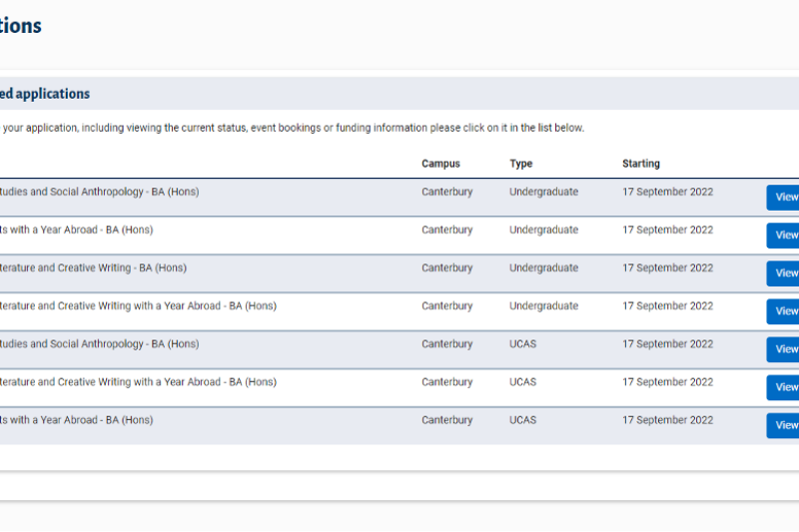This screenshot has height=532, width=799.
Task: Click View for UCAS Social Anthropology application
Action: [783, 349]
